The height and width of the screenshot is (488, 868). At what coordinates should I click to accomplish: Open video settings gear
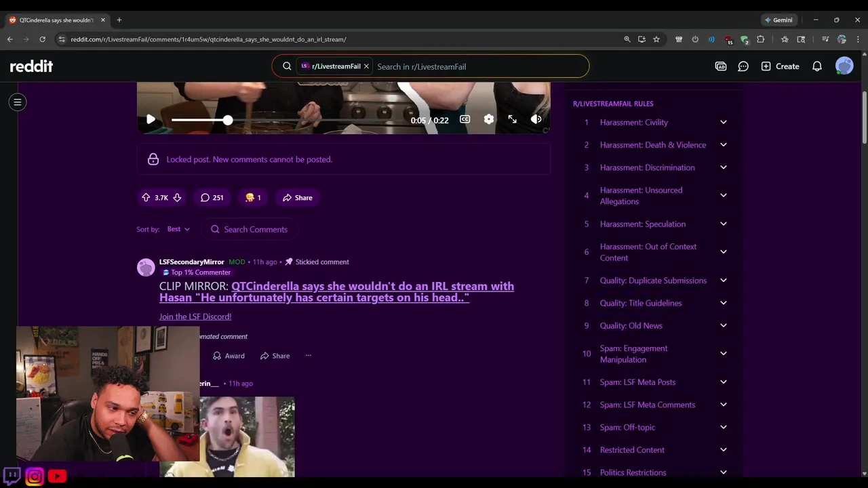coord(489,119)
